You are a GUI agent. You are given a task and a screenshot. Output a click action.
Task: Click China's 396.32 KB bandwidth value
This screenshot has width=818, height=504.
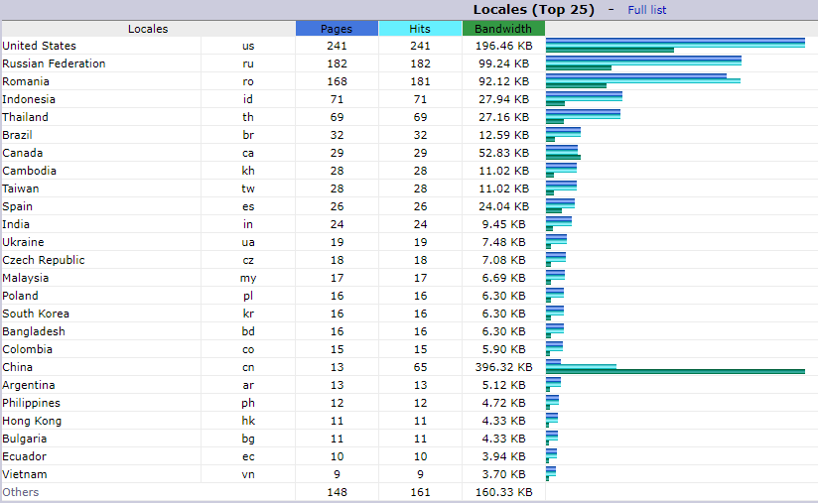coord(503,367)
